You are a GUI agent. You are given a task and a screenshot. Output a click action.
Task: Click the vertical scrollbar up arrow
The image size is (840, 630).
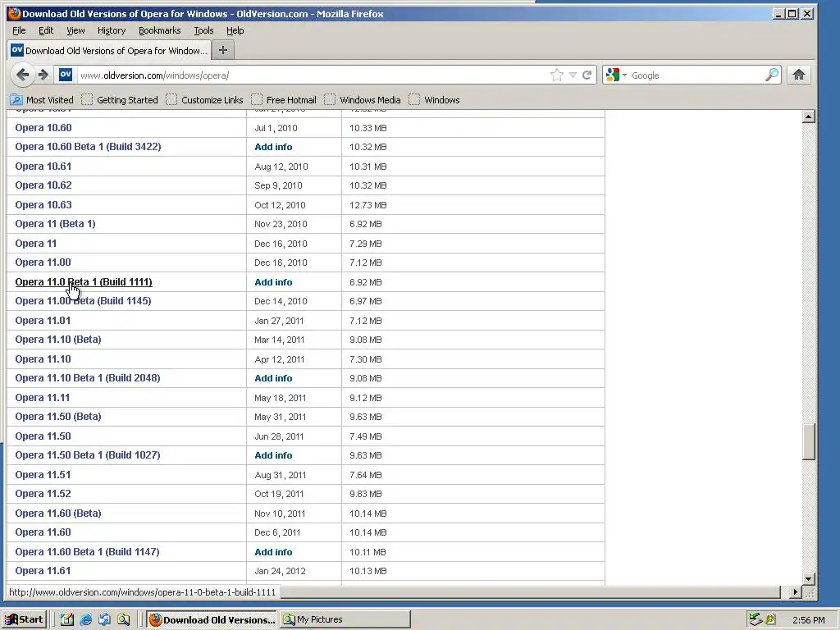809,116
